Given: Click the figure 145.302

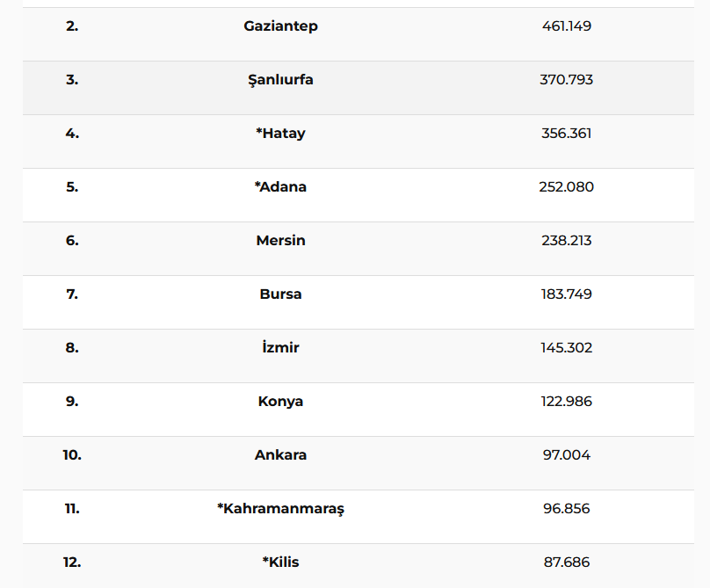Looking at the screenshot, I should pos(567,348).
